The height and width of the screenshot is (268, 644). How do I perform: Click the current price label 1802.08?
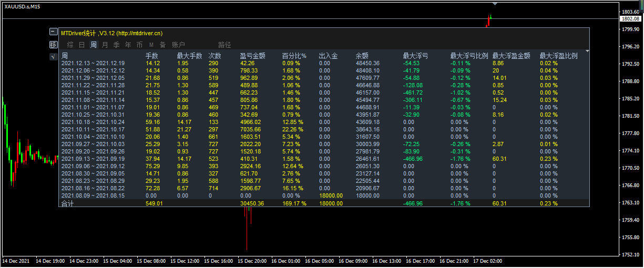631,19
